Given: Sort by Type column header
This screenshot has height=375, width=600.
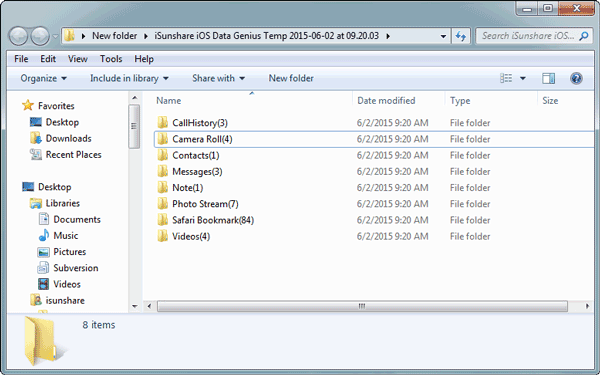Looking at the screenshot, I should 460,101.
